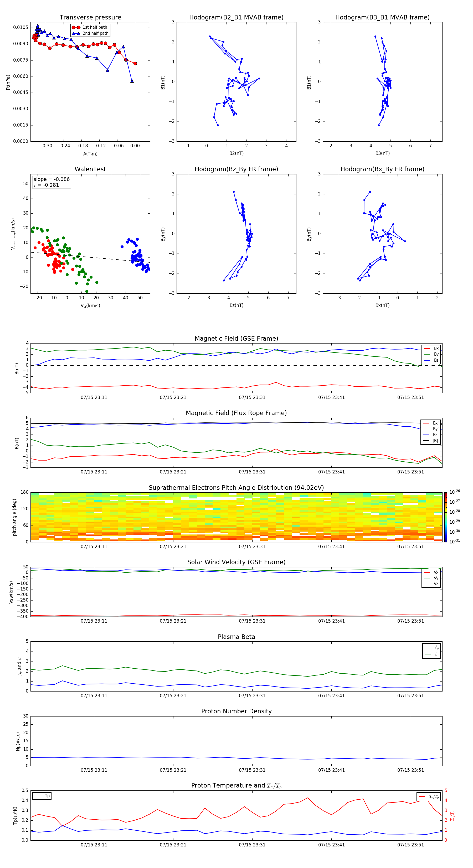Click the "180" tick on the pitch angle panel

(x=25, y=492)
